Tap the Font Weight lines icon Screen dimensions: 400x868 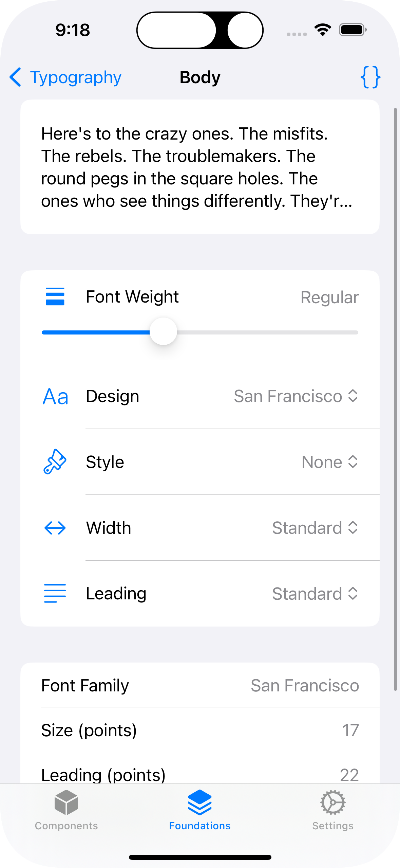(55, 296)
